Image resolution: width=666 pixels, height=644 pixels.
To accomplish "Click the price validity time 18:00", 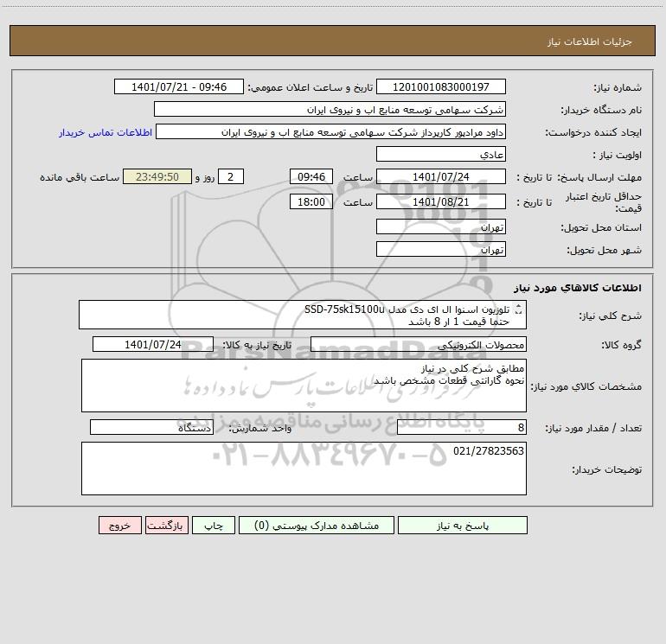I will (311, 202).
